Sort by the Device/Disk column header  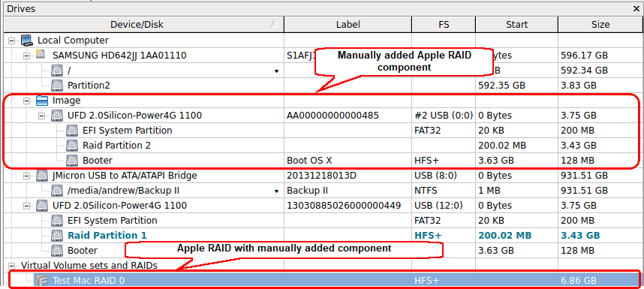pyautogui.click(x=144, y=25)
